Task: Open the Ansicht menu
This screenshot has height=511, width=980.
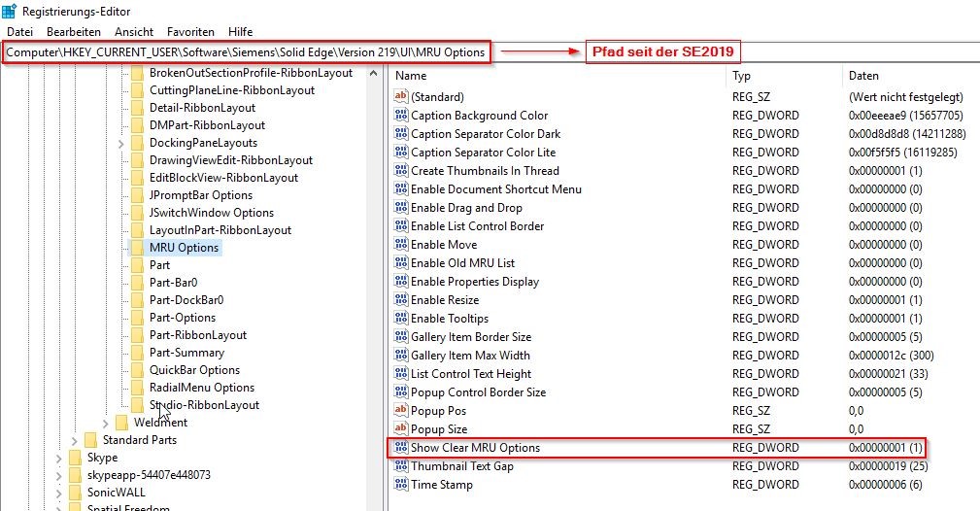Action: 134,31
